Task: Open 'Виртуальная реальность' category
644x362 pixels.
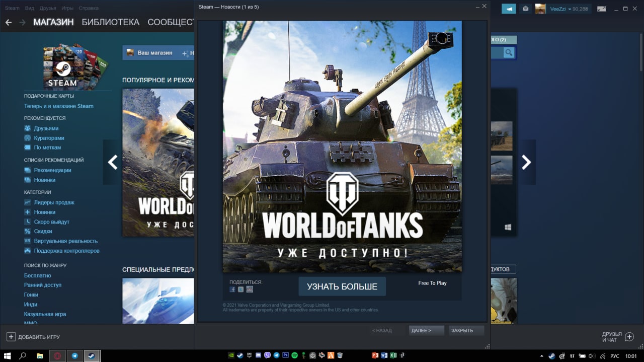Action: tap(66, 241)
